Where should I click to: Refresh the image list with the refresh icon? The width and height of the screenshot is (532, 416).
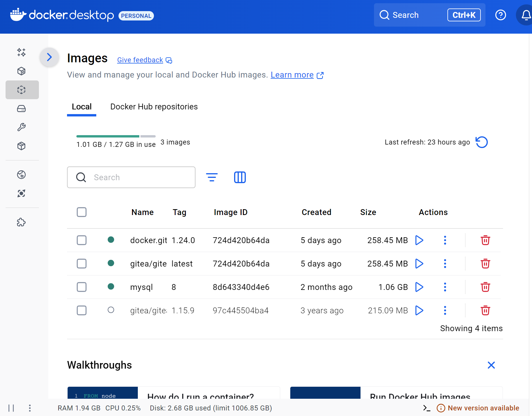pos(482,142)
